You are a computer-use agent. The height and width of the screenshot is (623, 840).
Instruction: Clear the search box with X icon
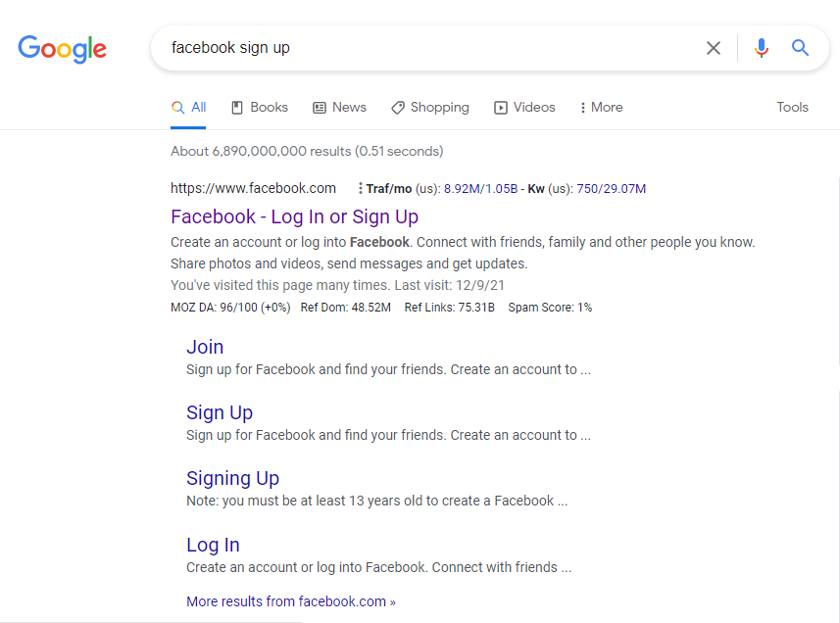pyautogui.click(x=714, y=48)
